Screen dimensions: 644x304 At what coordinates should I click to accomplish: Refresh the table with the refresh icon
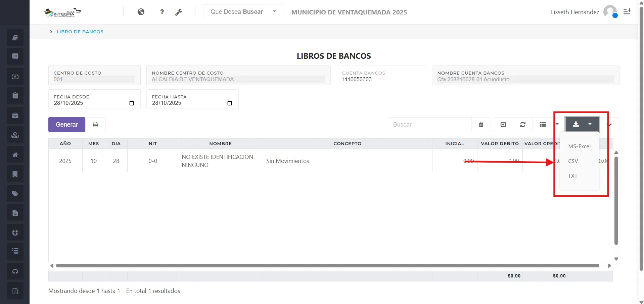tap(523, 124)
